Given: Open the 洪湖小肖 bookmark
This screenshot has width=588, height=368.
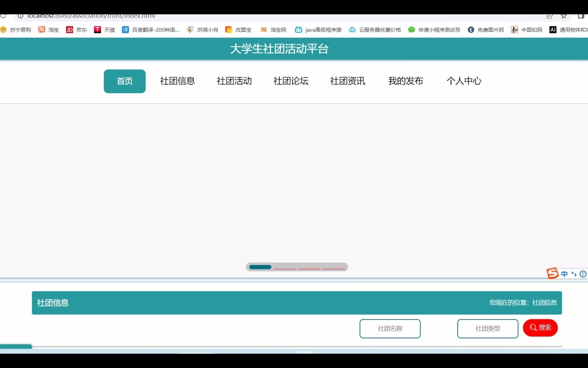Looking at the screenshot, I should (x=202, y=30).
